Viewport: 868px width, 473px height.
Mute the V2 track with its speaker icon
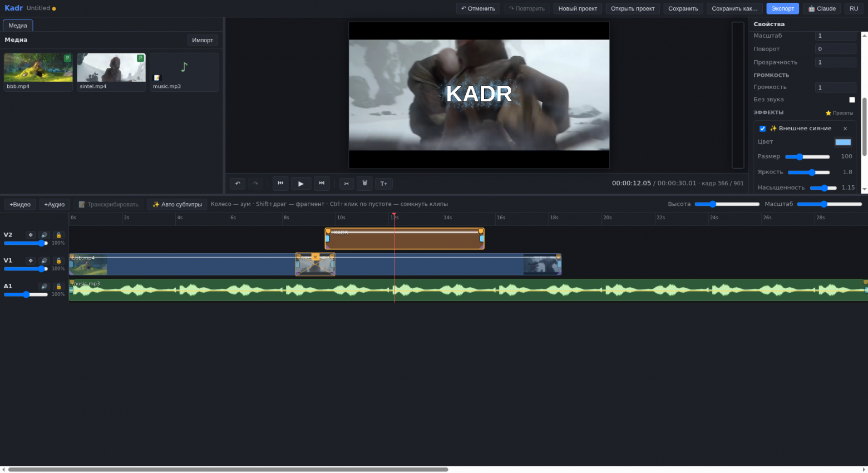pyautogui.click(x=45, y=235)
